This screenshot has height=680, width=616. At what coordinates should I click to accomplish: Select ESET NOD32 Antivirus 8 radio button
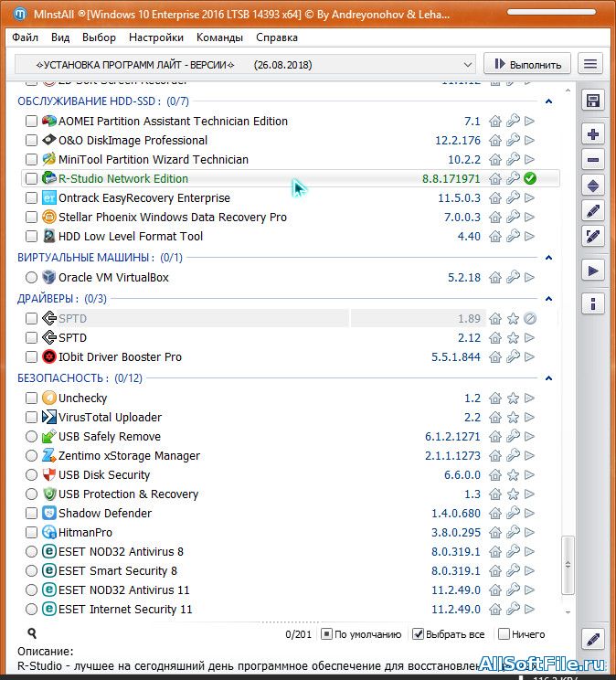coord(31,552)
